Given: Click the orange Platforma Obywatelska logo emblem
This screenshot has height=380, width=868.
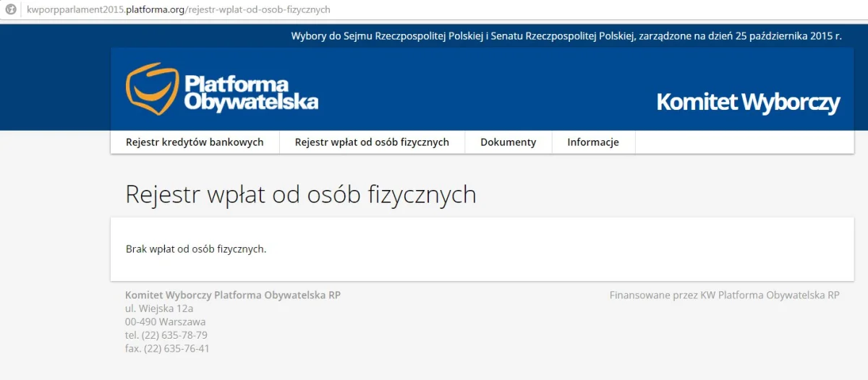Looking at the screenshot, I should pyautogui.click(x=152, y=89).
